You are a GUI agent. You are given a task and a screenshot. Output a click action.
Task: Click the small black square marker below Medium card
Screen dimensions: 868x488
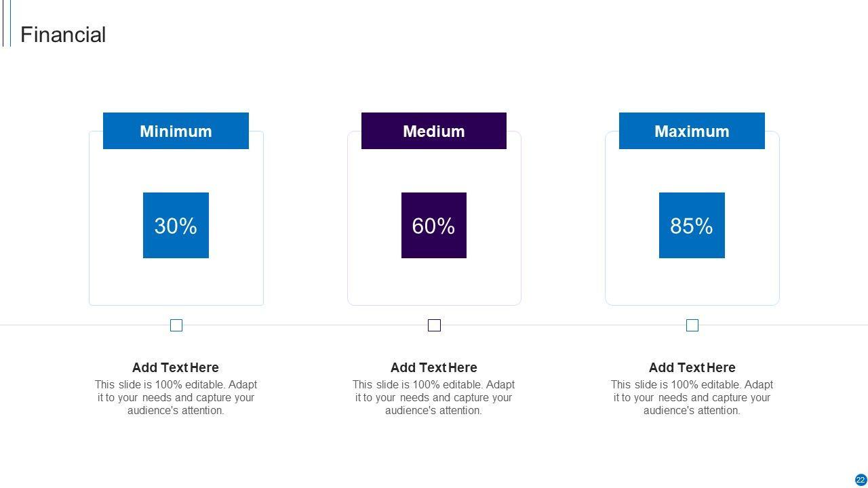coord(434,325)
